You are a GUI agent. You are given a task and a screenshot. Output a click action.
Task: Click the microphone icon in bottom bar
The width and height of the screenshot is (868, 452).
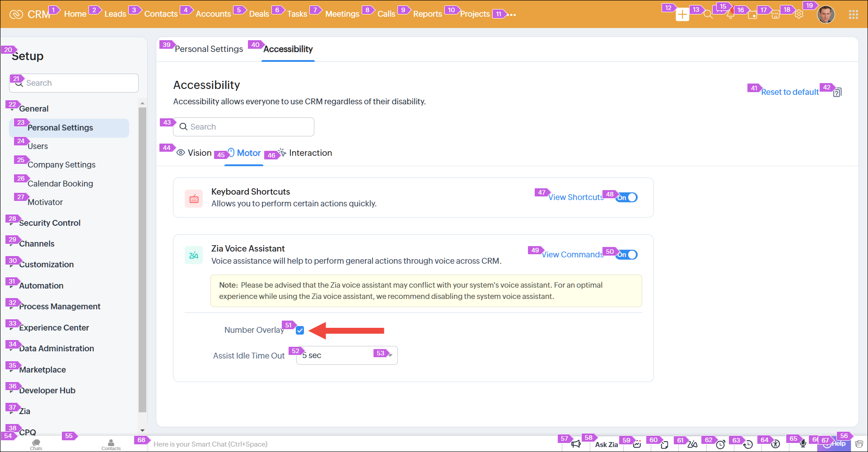(x=803, y=444)
